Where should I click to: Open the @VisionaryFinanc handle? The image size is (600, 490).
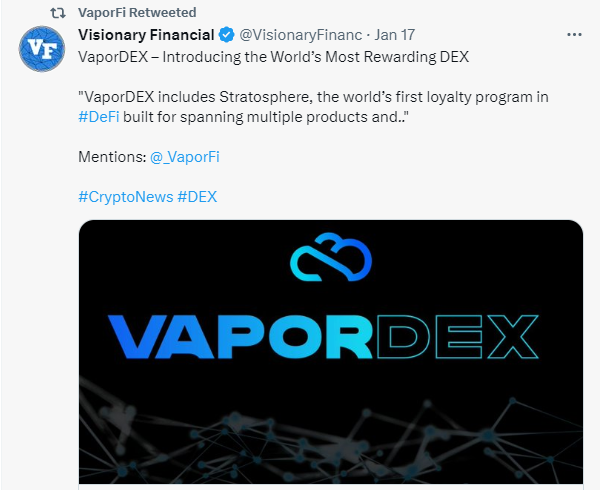[x=301, y=35]
